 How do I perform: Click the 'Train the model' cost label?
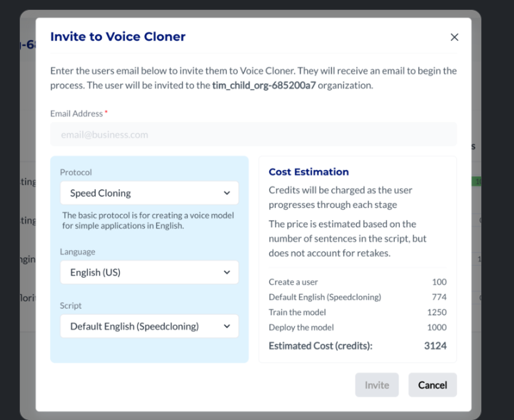click(297, 312)
